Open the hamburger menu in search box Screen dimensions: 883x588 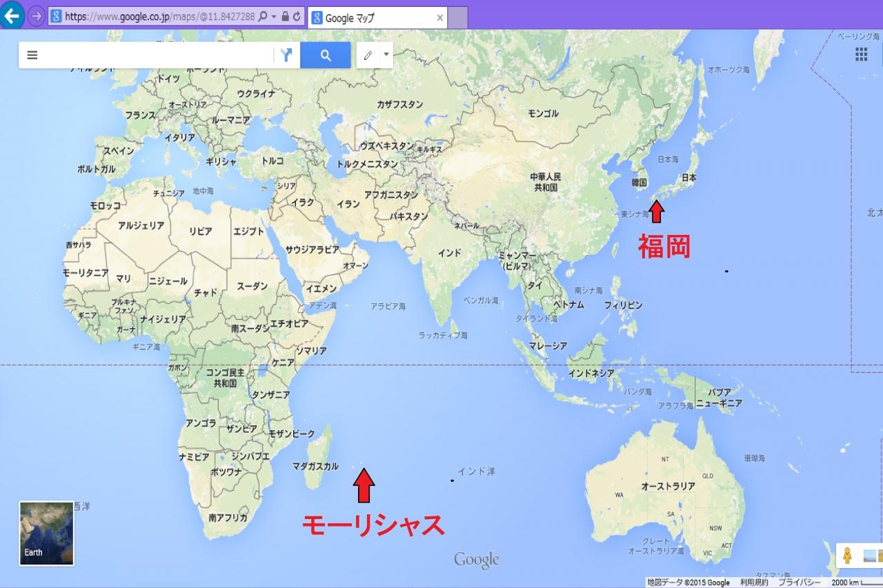click(32, 55)
